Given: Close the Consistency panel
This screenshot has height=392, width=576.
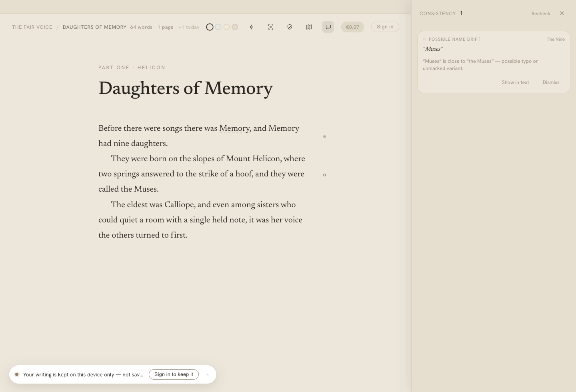Looking at the screenshot, I should tap(562, 13).
